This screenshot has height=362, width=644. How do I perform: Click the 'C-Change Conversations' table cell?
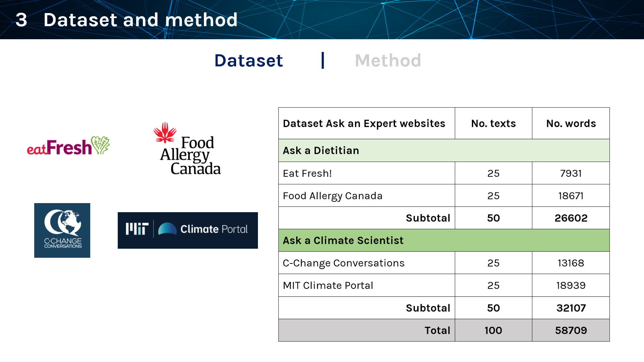[x=343, y=263]
